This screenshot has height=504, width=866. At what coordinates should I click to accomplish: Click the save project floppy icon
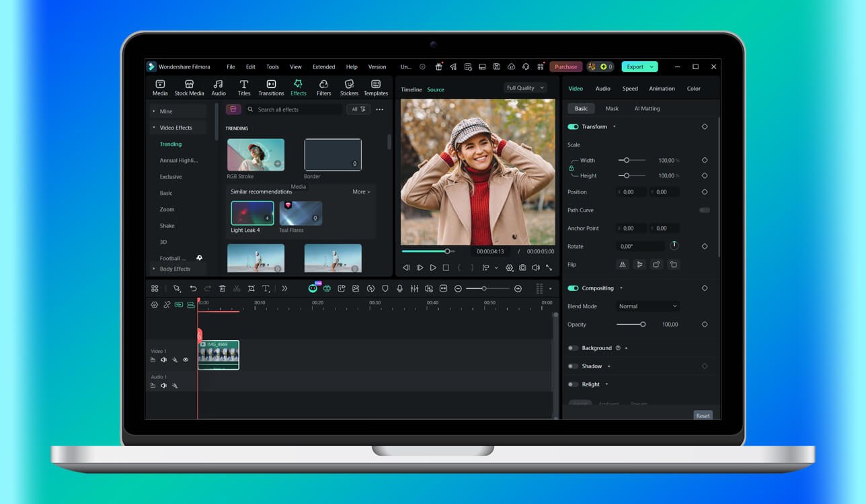tap(496, 67)
